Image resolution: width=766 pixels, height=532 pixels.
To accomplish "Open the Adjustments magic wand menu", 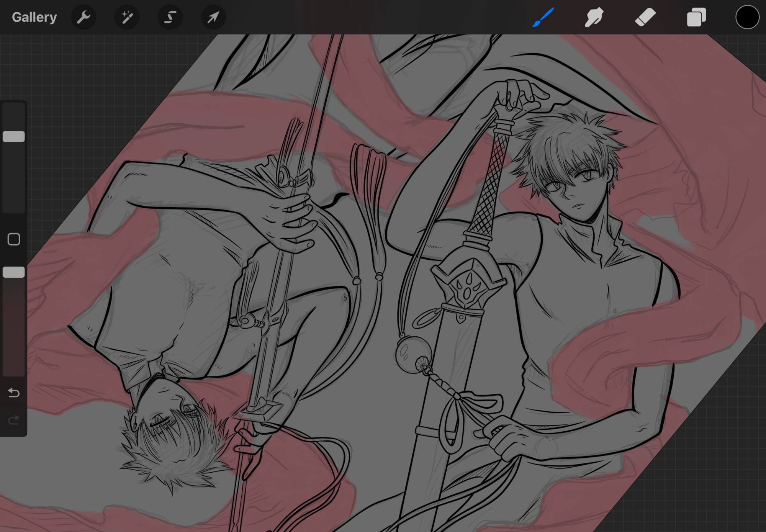I will 127,17.
